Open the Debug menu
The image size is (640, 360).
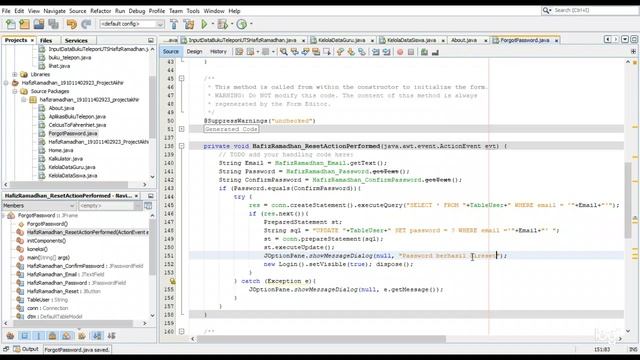(137, 11)
